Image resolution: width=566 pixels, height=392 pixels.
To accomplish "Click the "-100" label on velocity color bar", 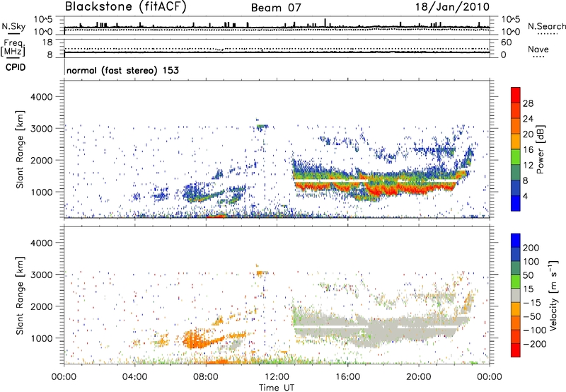I will point(535,330).
